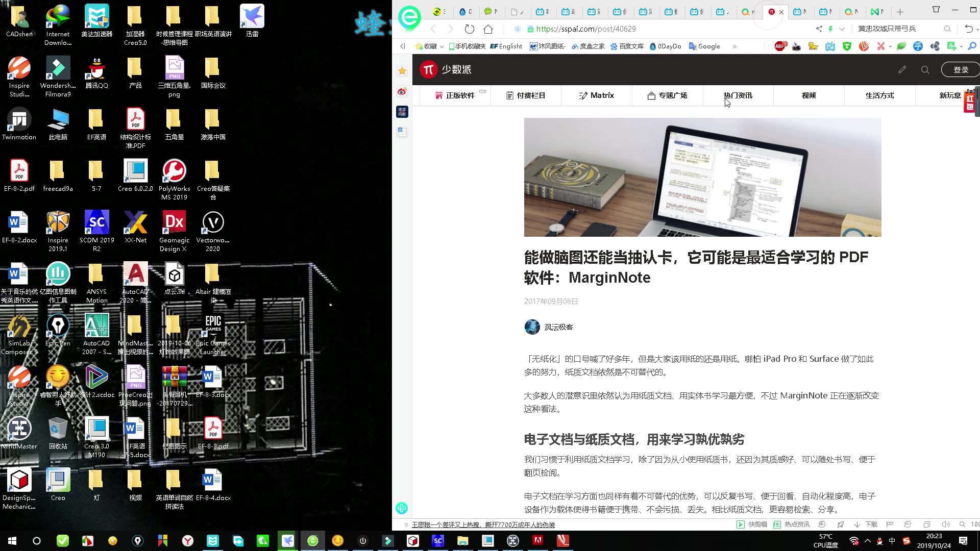980x551 pixels.
Task: Click the red scissors screenshot extension icon
Action: (880, 46)
